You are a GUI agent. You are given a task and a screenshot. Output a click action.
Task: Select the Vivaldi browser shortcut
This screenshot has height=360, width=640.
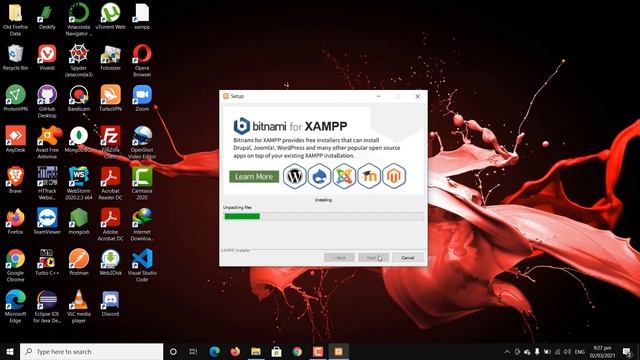(47, 58)
